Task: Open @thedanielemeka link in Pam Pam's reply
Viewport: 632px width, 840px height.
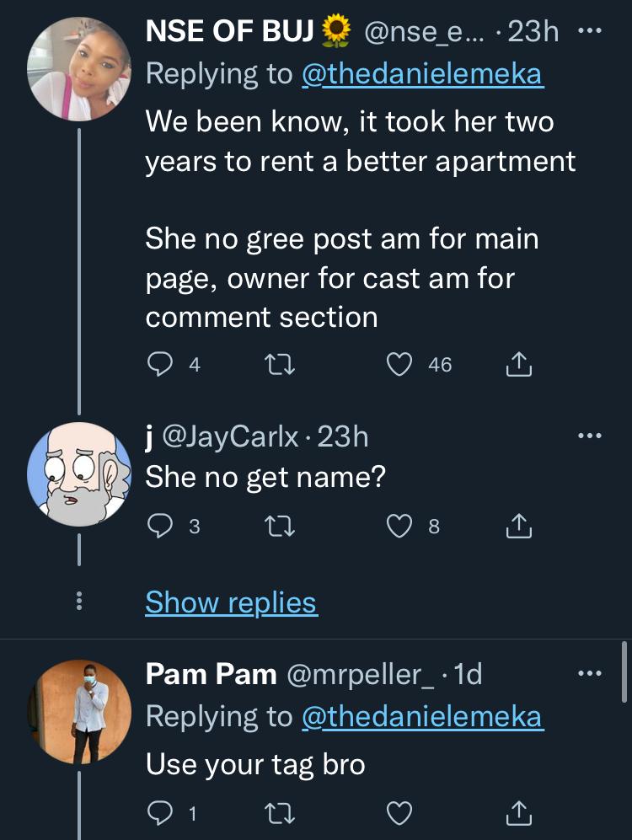Action: 423,717
